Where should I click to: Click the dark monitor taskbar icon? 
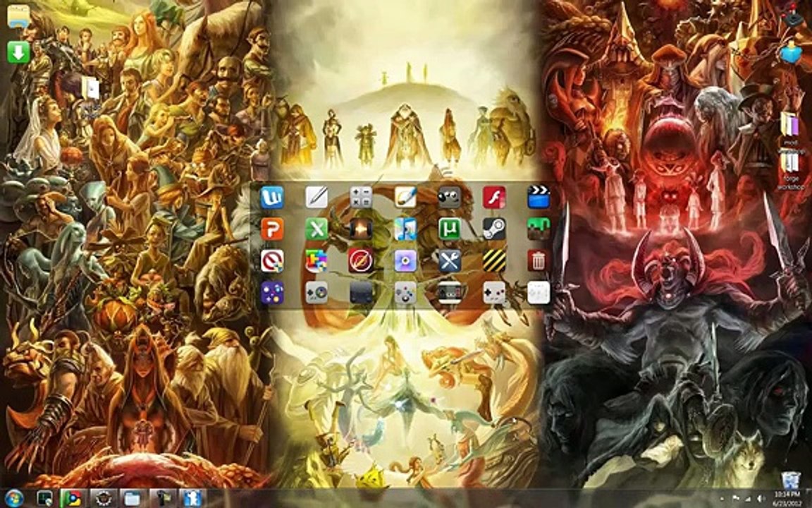coord(44,499)
